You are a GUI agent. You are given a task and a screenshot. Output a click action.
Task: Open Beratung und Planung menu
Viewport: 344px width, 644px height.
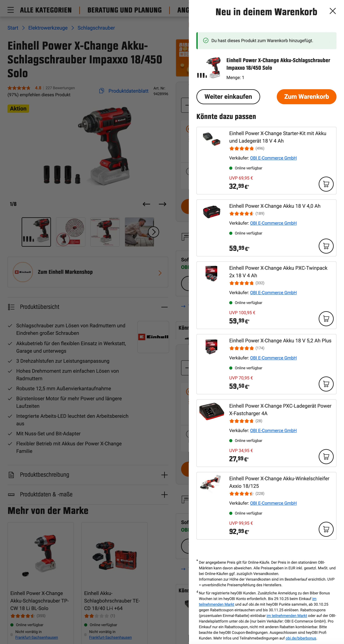[124, 10]
